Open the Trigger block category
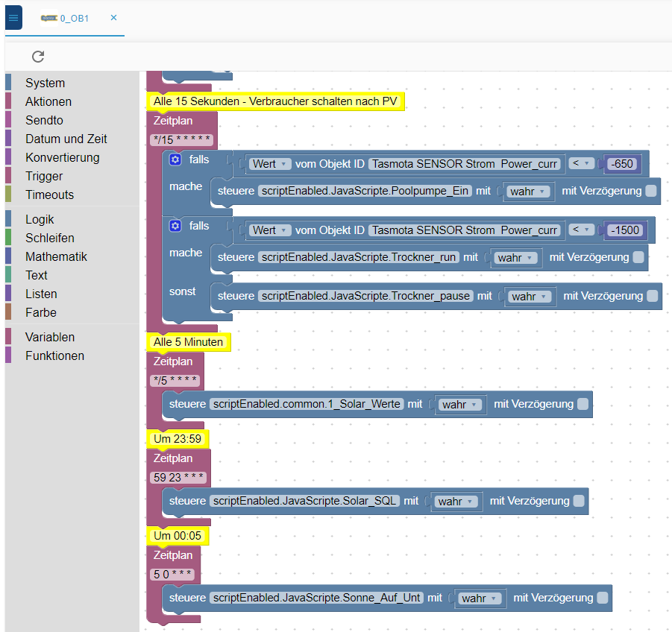Screen dimensions: 672x632 (x=44, y=177)
